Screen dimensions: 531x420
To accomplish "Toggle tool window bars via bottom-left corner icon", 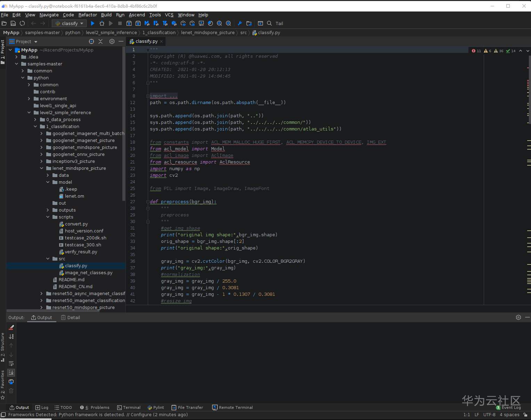I will pos(3,414).
